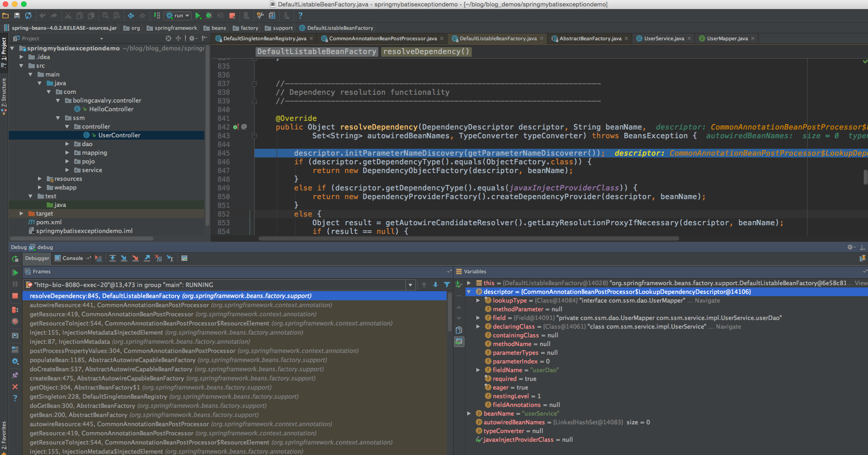Toggle Mute Breakpoints in debug sidebar
The image size is (868, 455).
pos(15,321)
